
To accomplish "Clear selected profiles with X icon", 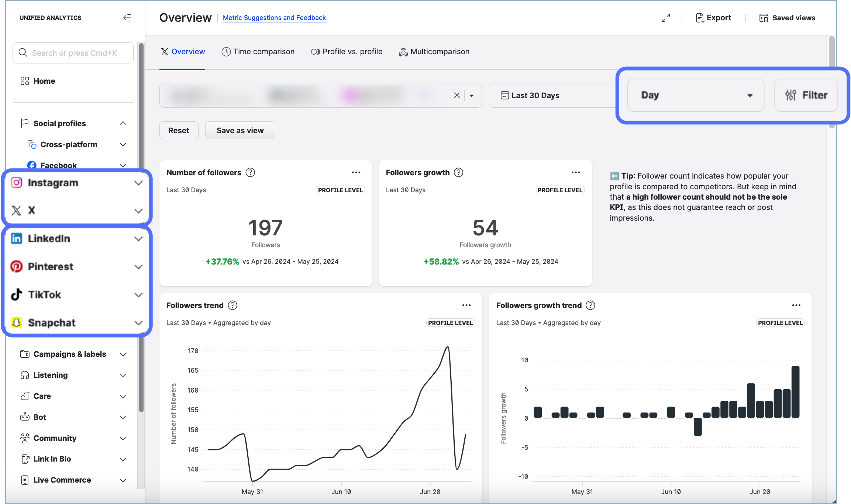I will (457, 95).
